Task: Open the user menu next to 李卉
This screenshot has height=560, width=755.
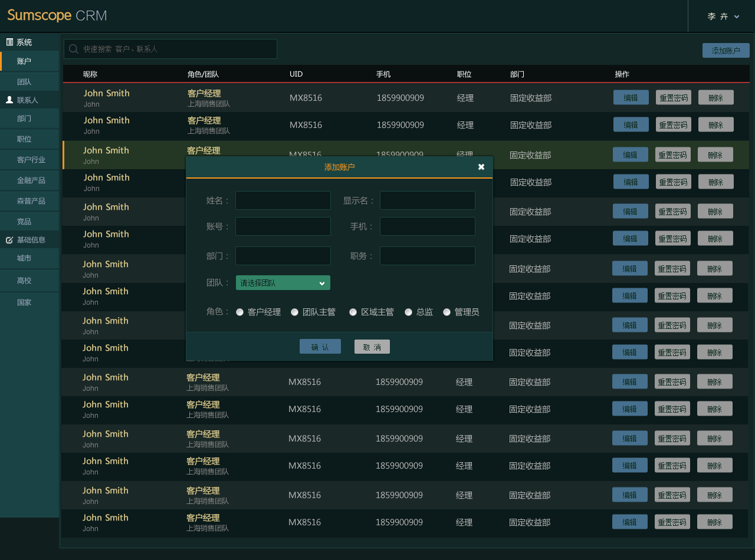Action: point(737,17)
